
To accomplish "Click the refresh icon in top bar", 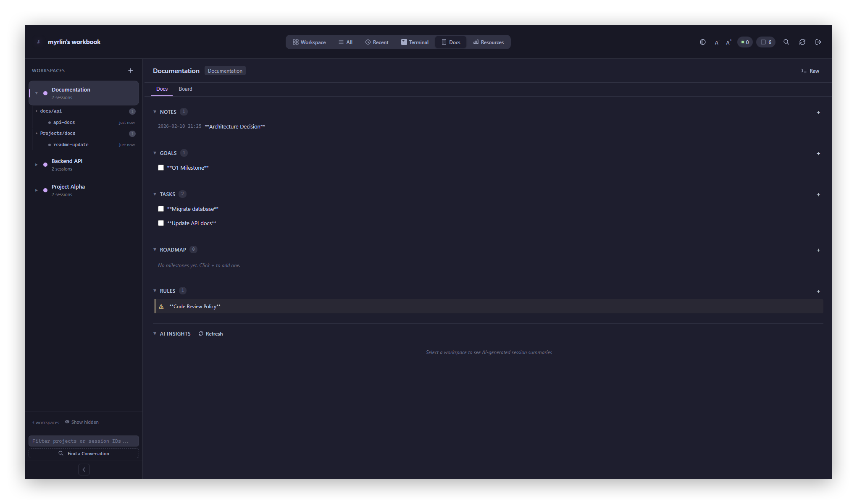I will click(802, 42).
